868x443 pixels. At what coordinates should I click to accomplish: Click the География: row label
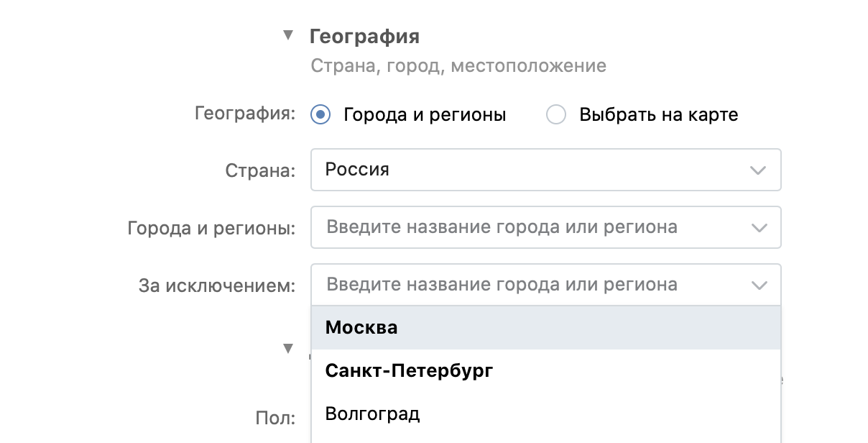[x=245, y=114]
